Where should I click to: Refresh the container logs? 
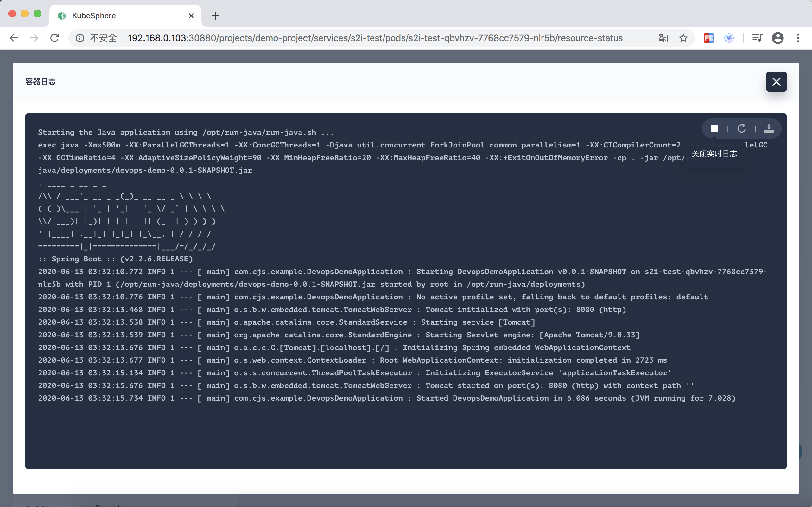click(742, 129)
